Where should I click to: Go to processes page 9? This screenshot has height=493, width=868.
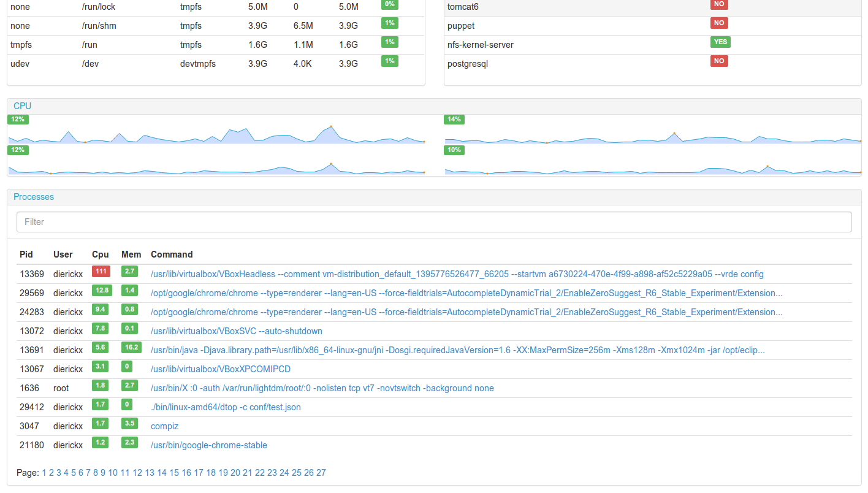tap(103, 473)
